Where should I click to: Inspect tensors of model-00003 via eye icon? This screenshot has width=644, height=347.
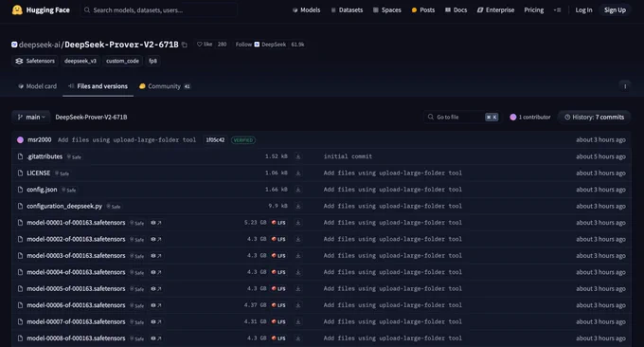click(x=155, y=256)
